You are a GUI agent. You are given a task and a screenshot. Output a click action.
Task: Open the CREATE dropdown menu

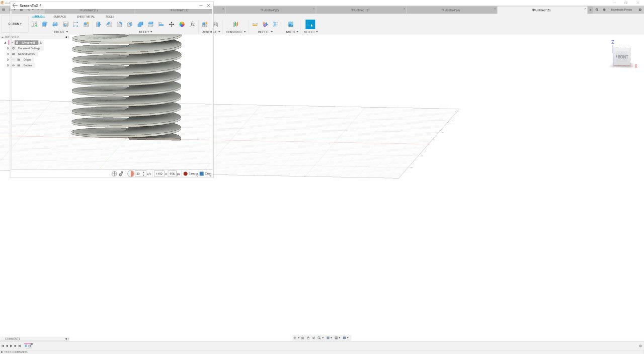click(61, 32)
